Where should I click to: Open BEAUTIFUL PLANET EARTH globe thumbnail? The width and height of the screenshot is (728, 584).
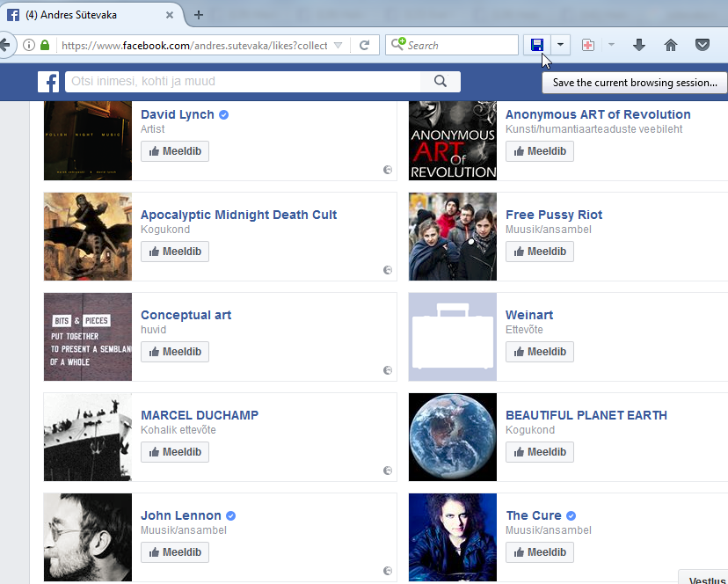pos(453,437)
